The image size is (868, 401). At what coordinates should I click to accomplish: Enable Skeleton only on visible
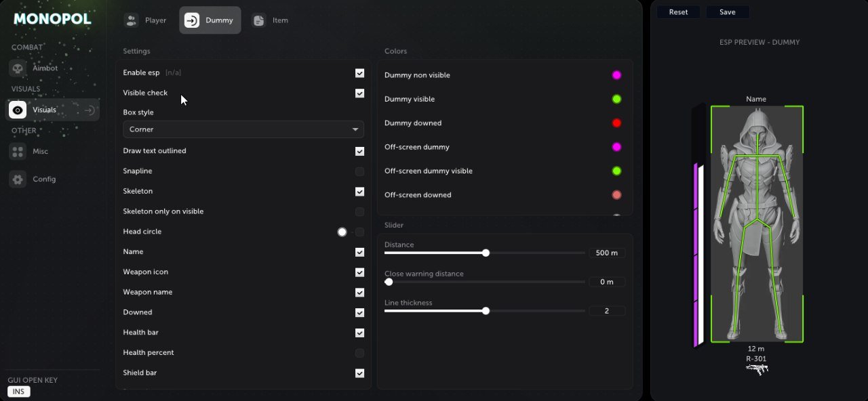359,212
